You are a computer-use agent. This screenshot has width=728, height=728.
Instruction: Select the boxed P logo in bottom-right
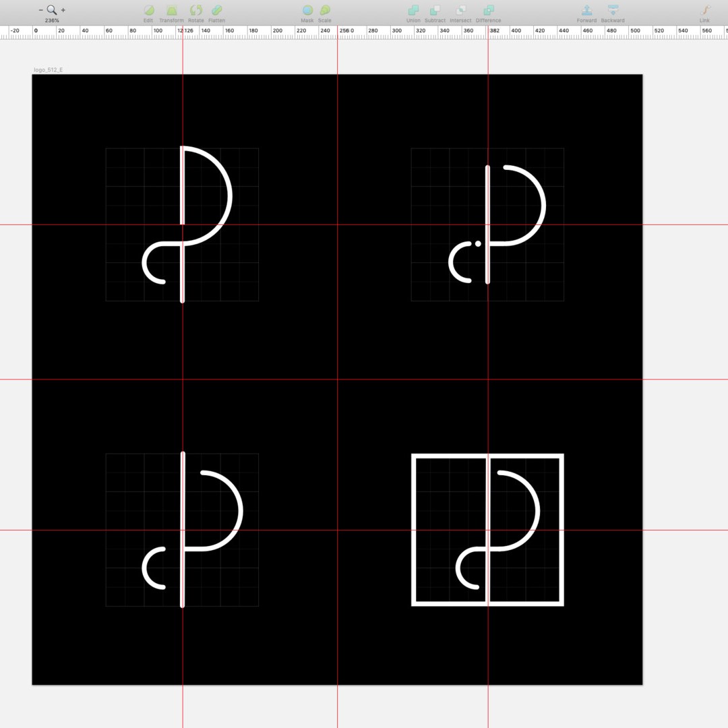pos(487,530)
